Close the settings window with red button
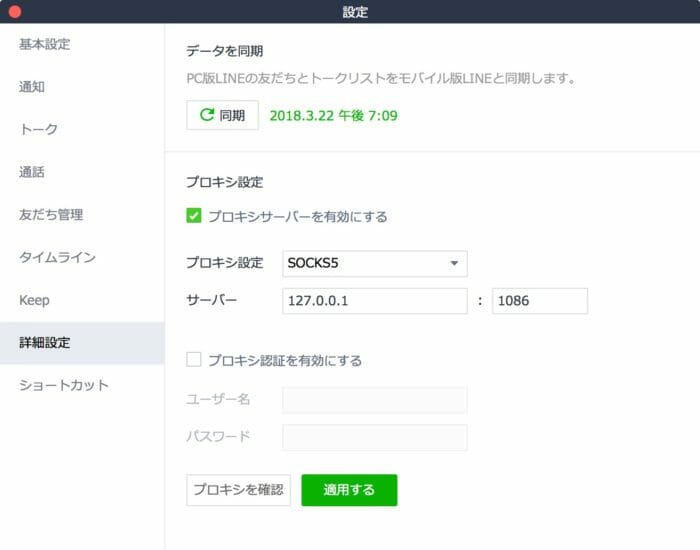The image size is (700, 550). [15, 12]
